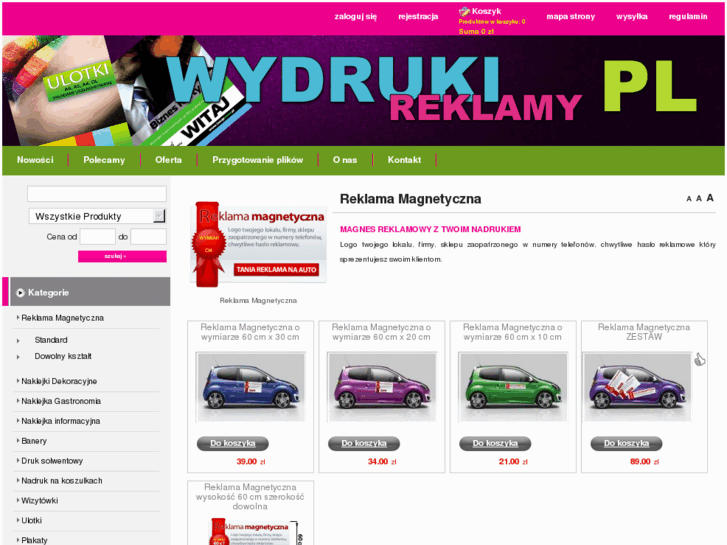
Task: Click the 39.00 zł price
Action: pos(251,462)
